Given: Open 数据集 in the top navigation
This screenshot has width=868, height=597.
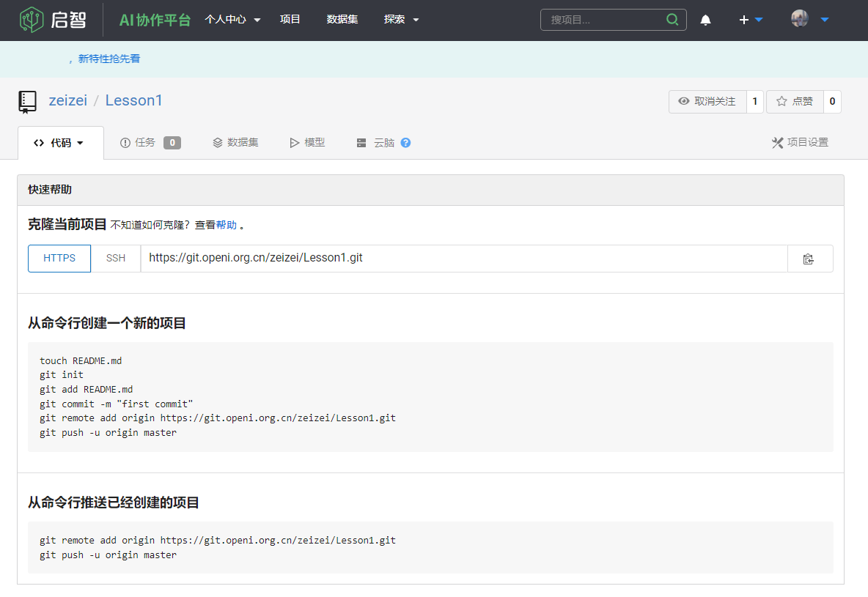Looking at the screenshot, I should pyautogui.click(x=342, y=19).
